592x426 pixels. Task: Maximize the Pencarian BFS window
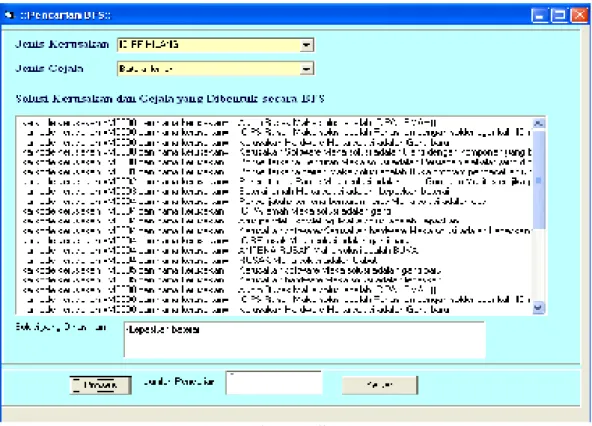click(559, 15)
